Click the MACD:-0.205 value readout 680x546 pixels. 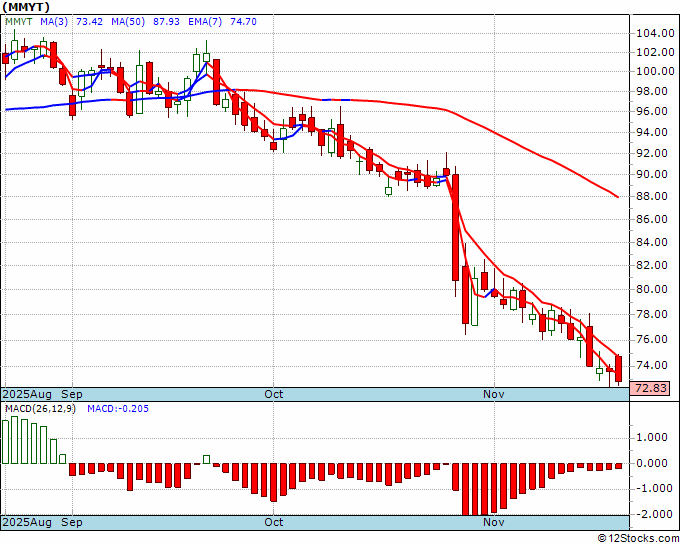point(118,409)
